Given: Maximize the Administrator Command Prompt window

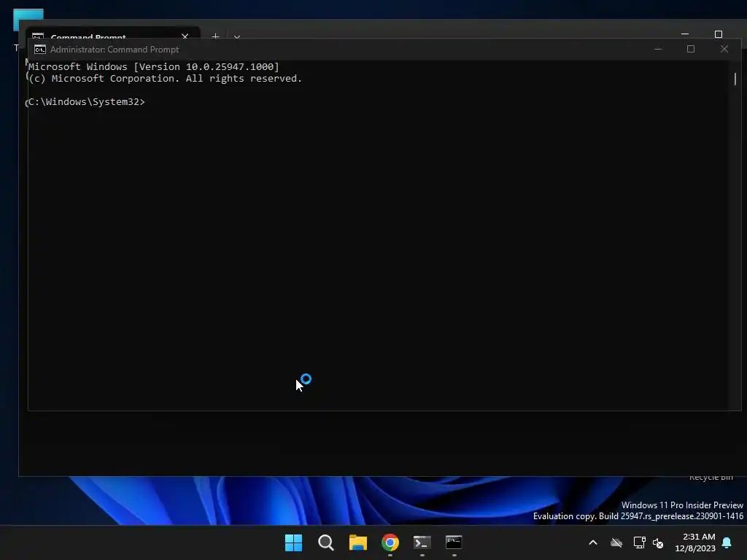Looking at the screenshot, I should pos(691,49).
